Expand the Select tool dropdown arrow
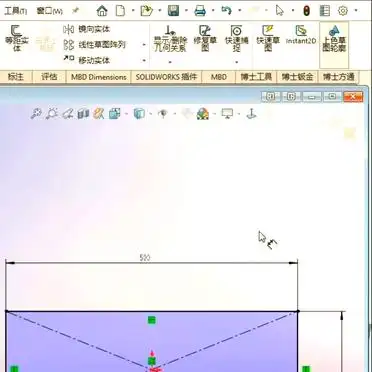372x372 pixels. (x=293, y=10)
